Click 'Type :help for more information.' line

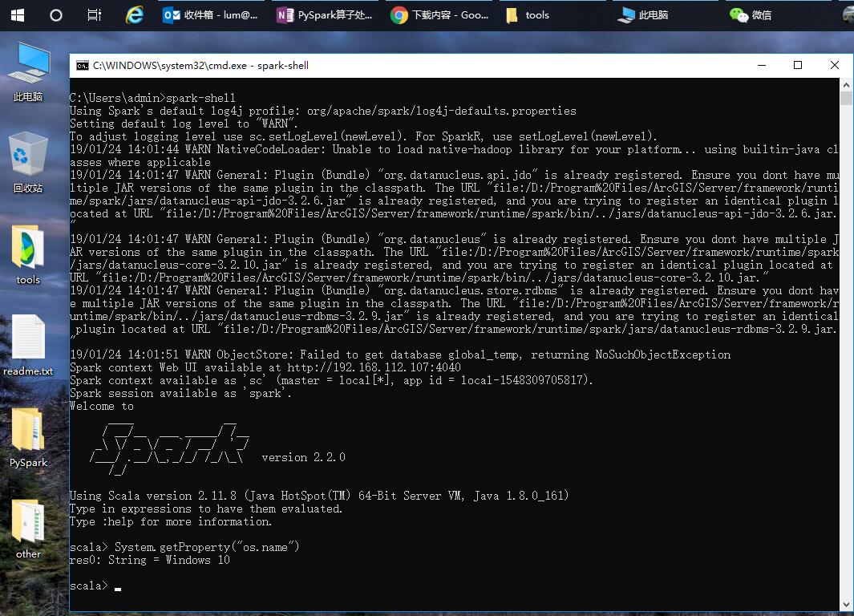click(171, 522)
